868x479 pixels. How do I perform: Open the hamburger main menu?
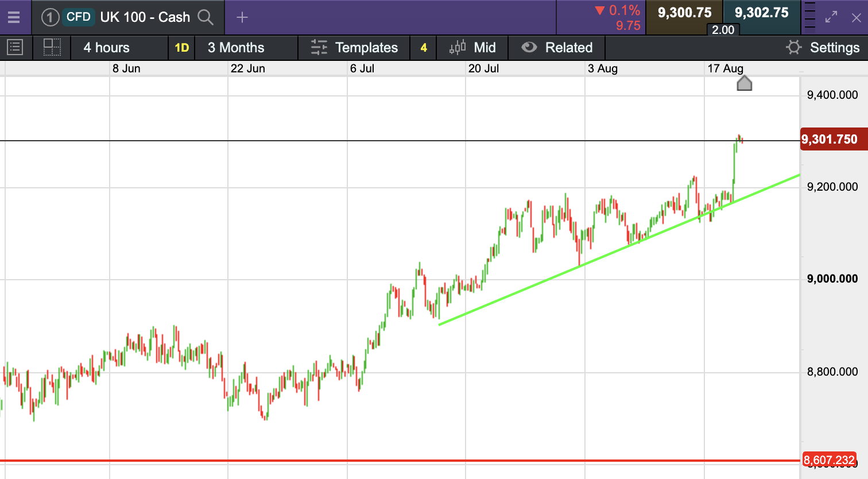14,17
